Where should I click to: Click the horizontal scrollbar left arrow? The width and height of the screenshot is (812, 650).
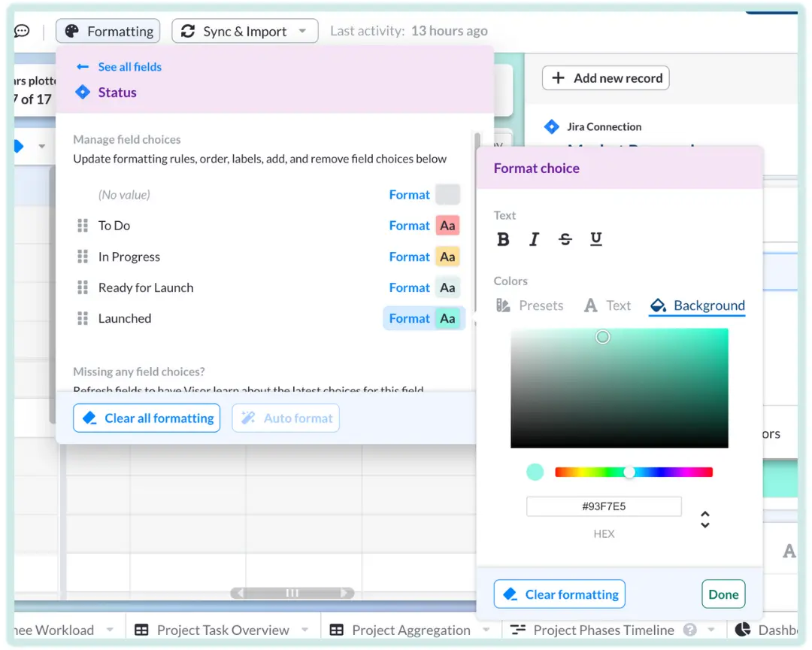click(240, 593)
